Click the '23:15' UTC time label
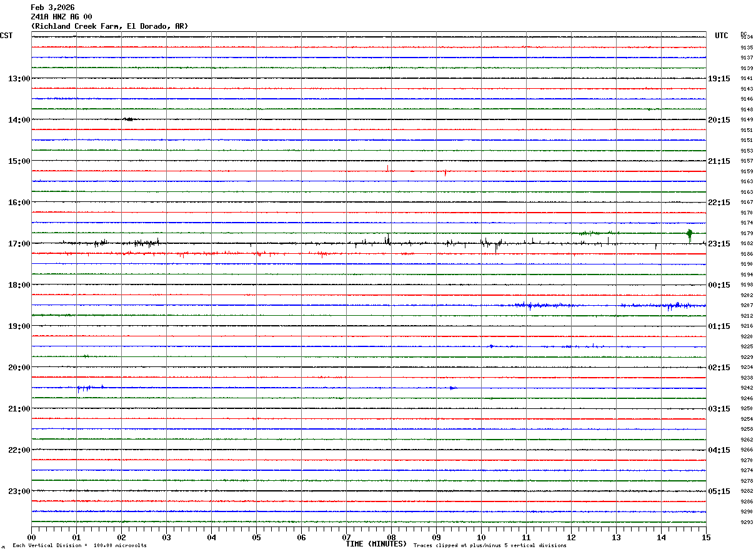This screenshot has height=554, width=756. coord(719,244)
